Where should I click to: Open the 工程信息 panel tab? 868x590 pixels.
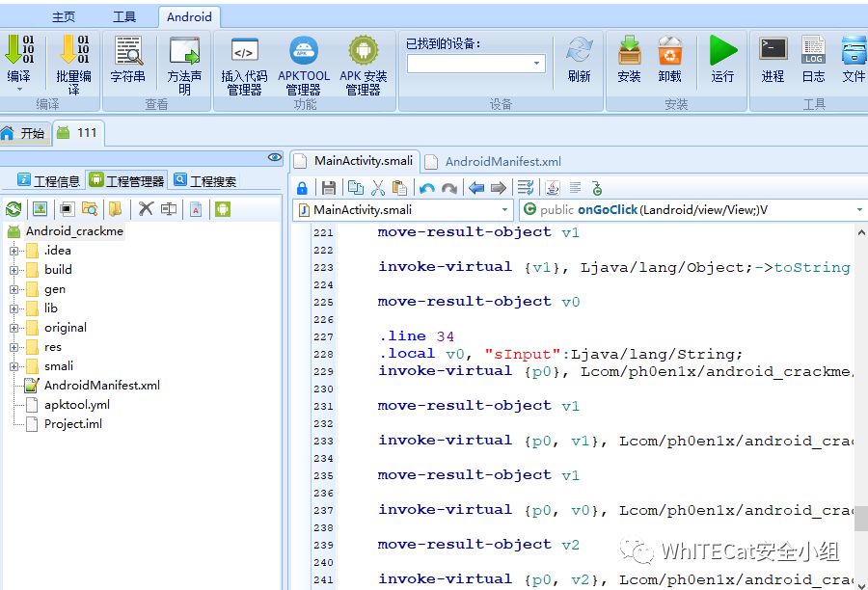point(49,181)
